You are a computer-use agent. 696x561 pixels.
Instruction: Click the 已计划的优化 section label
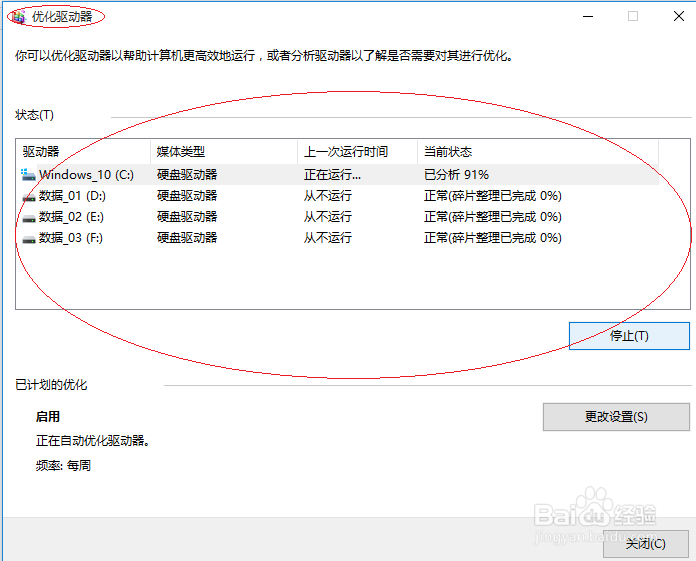pyautogui.click(x=51, y=385)
